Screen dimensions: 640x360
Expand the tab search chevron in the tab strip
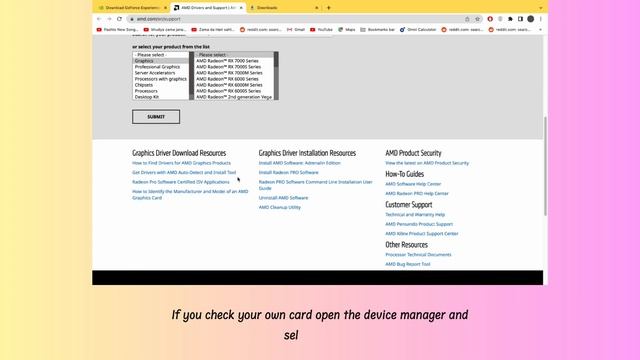point(540,8)
